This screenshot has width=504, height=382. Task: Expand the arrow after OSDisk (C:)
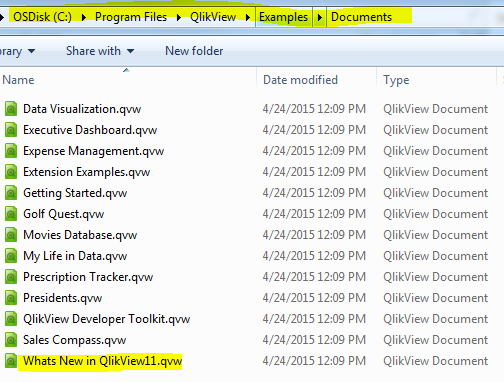pyautogui.click(x=83, y=17)
